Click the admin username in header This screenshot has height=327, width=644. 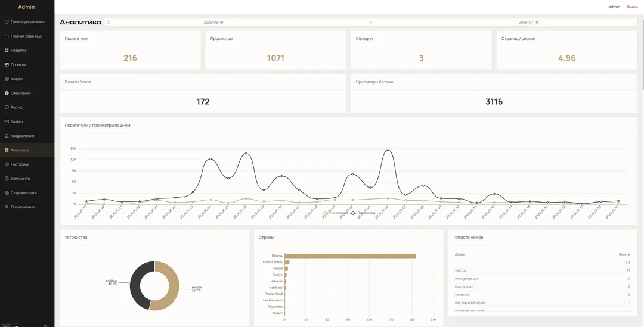coord(614,7)
